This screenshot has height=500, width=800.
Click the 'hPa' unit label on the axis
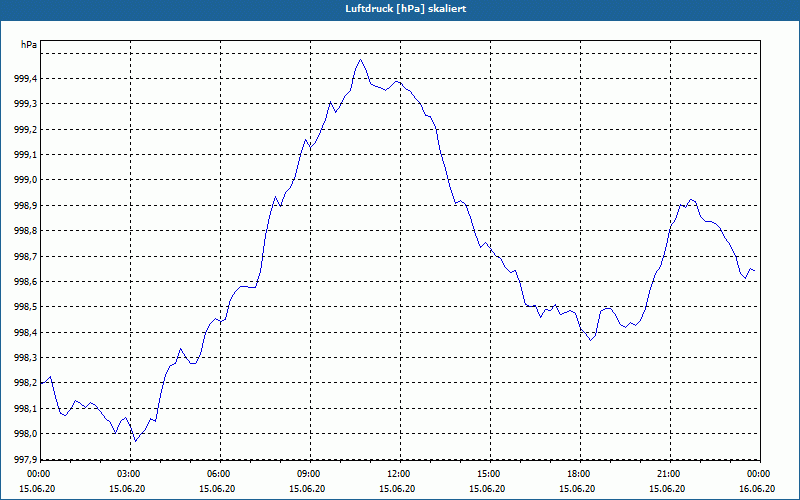coord(29,44)
